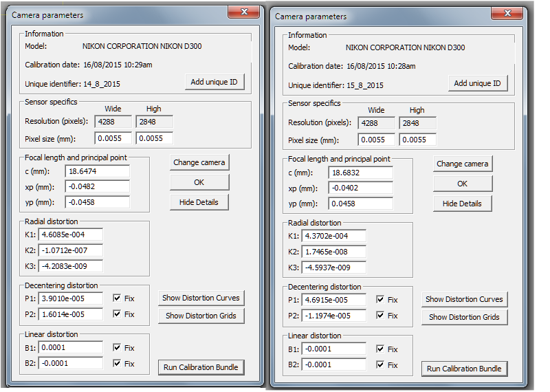The image size is (550, 392).
Task: Click unique identifier text 14_8_2015
Action: click(x=102, y=84)
